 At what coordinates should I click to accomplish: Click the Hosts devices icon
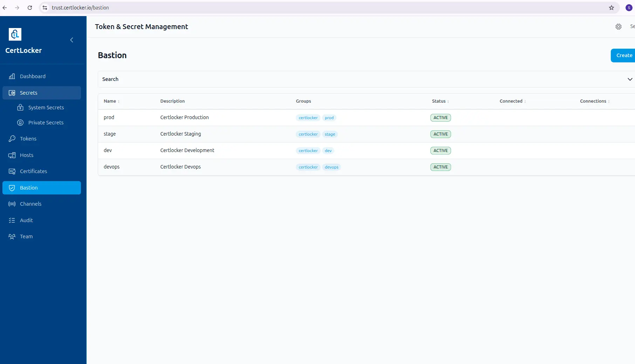pos(12,155)
